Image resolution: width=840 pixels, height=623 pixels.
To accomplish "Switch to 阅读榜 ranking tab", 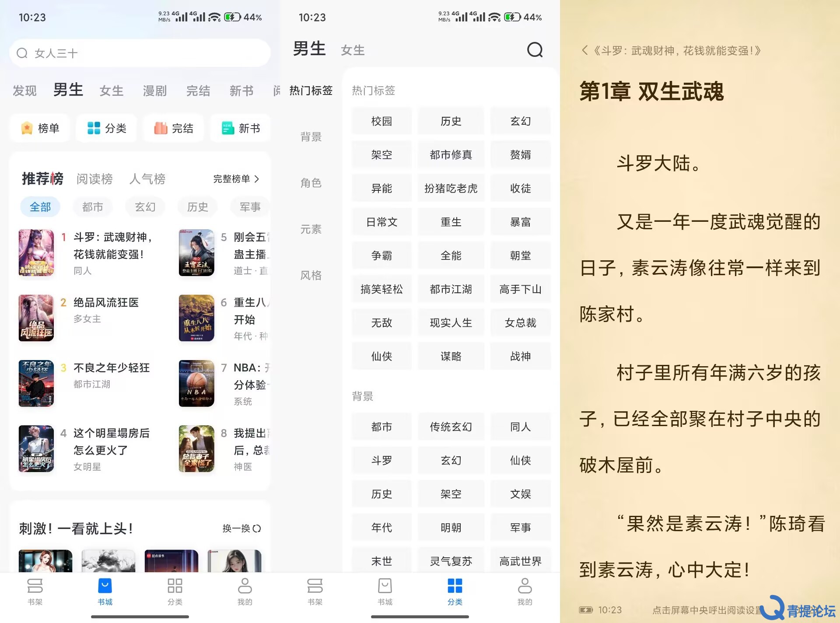I will tap(94, 179).
